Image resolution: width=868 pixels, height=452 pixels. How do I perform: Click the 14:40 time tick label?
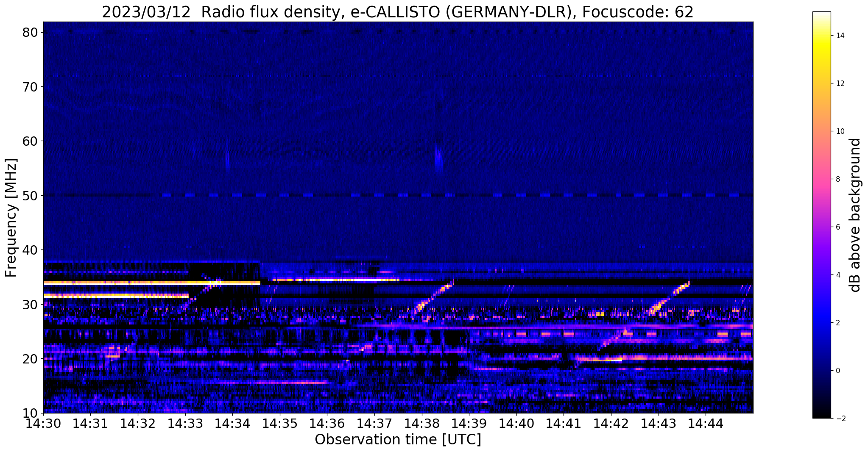516,423
